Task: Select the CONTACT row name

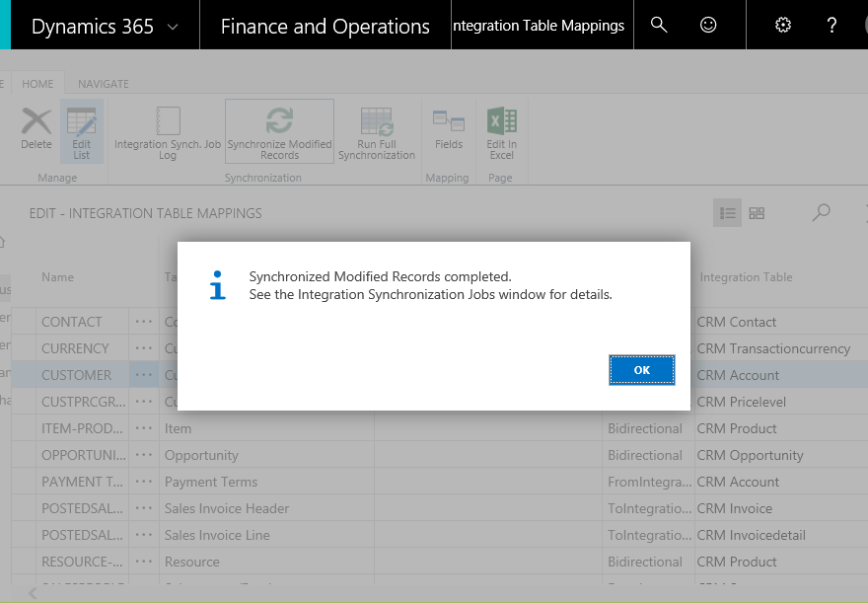Action: click(x=72, y=322)
